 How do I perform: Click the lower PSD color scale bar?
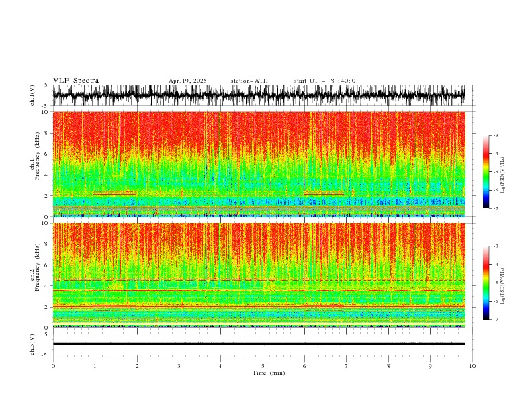pyautogui.click(x=486, y=283)
